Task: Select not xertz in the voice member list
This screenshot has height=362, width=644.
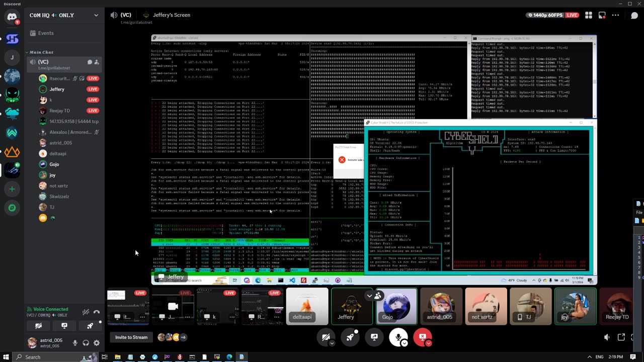Action: point(69,186)
